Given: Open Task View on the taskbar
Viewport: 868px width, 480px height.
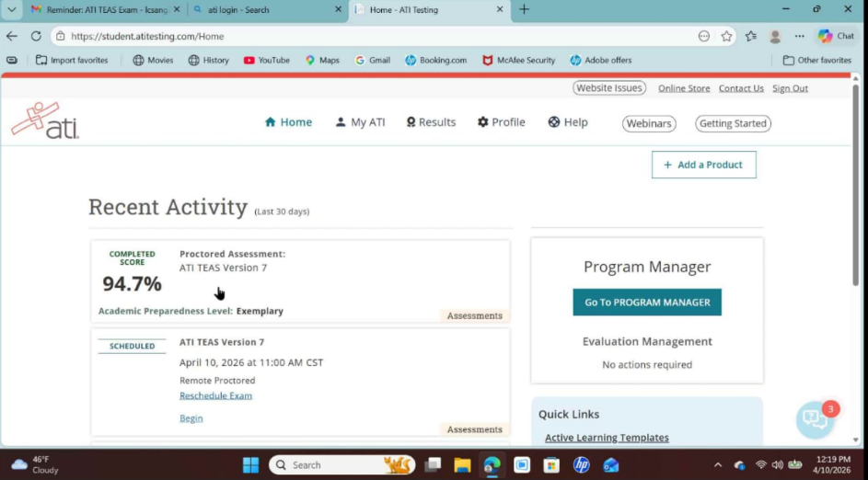Looking at the screenshot, I should tap(433, 465).
